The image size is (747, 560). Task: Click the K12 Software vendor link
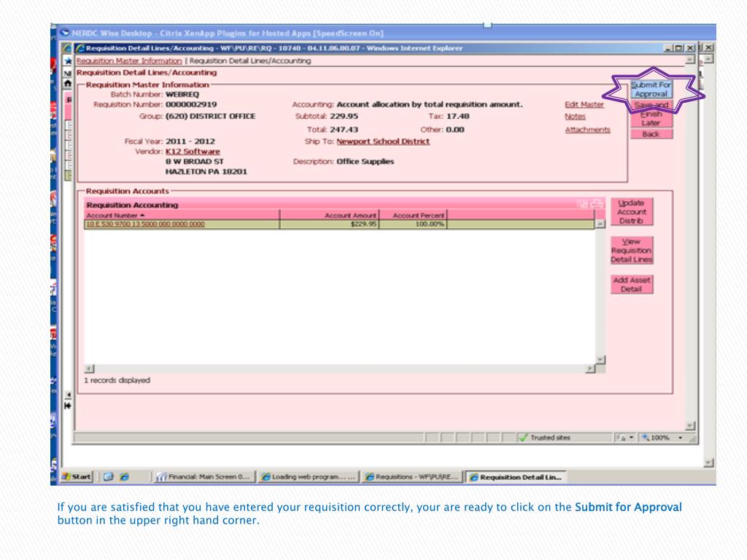(193, 152)
